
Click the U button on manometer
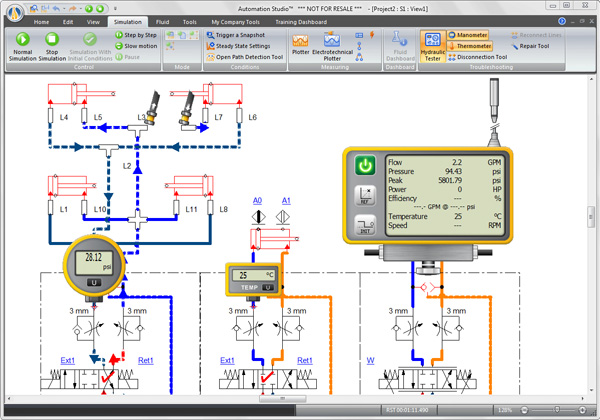(94, 282)
